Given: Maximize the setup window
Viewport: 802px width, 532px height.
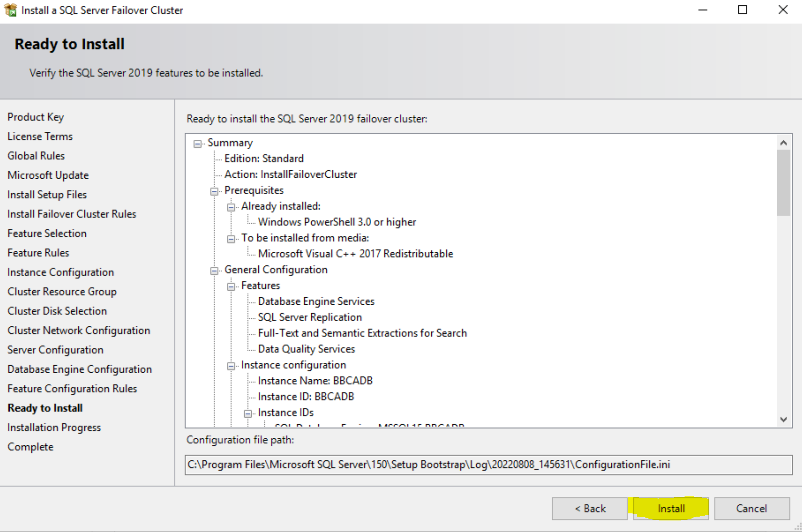Looking at the screenshot, I should (743, 10).
